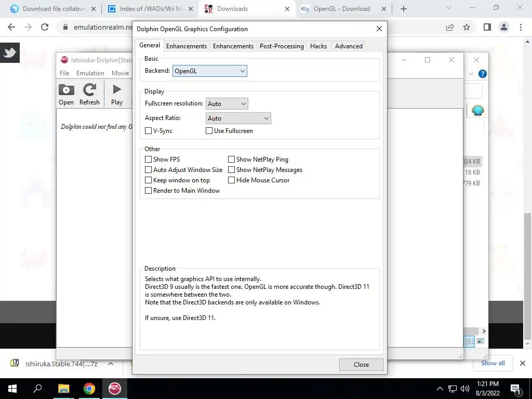This screenshot has height=399, width=532.
Task: Reload the page in Chrome
Action: point(45,27)
